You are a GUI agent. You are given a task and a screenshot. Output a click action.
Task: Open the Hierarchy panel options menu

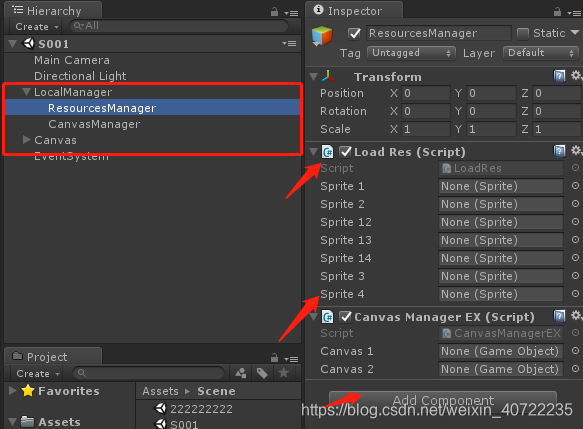[x=292, y=13]
